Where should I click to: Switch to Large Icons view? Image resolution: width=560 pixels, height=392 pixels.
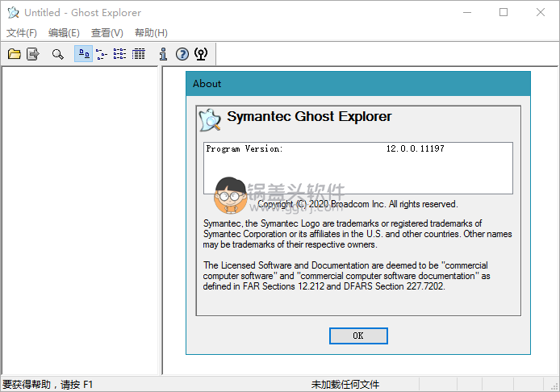[x=84, y=54]
